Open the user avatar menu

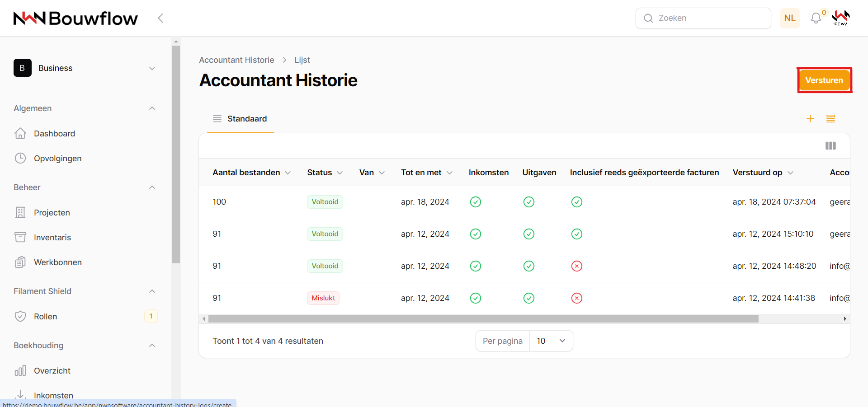[841, 18]
